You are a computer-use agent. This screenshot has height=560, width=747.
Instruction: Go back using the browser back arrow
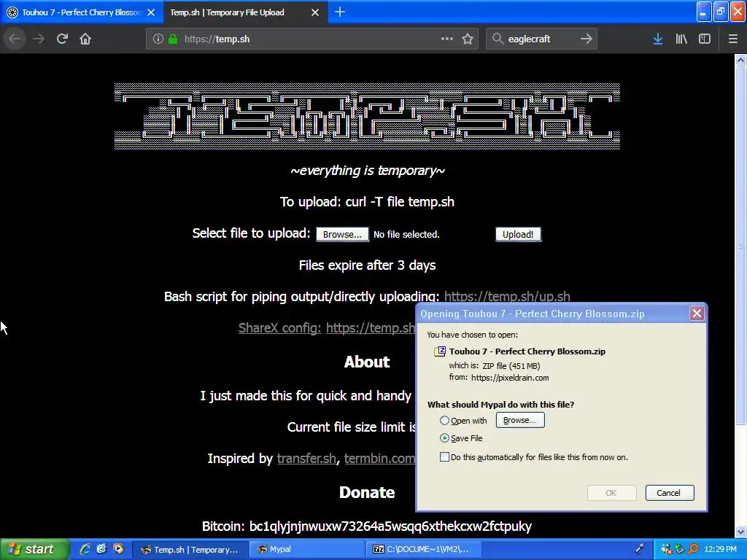15,39
